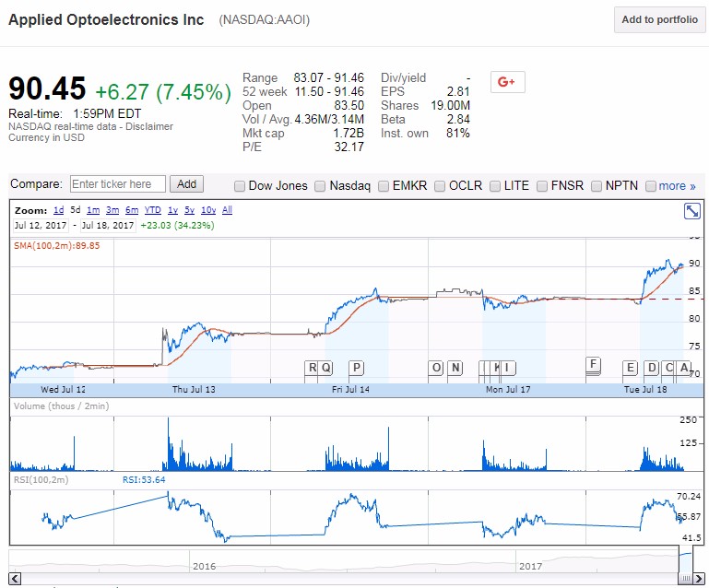
Task: Click the Mon Jul 17 date label
Action: point(508,389)
